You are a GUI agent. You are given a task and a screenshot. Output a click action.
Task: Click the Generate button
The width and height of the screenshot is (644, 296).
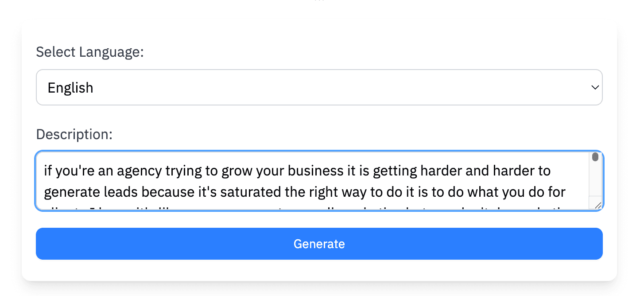[319, 244]
